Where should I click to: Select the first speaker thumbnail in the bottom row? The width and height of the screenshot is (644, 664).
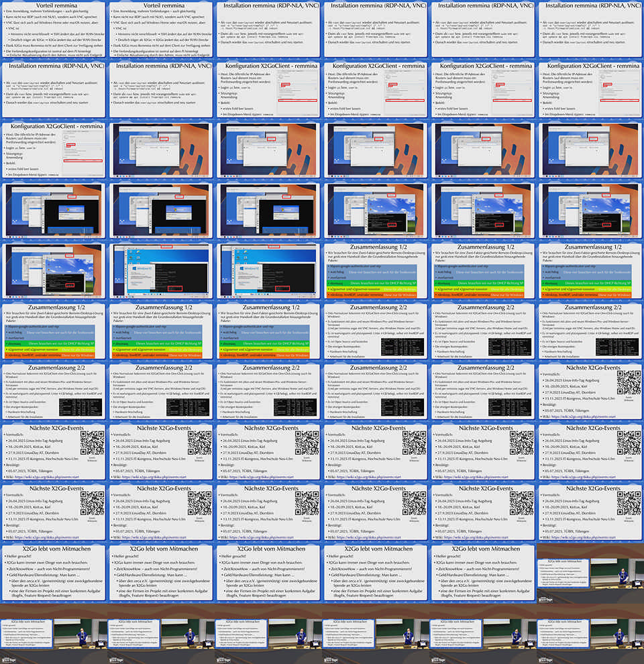coord(54,634)
